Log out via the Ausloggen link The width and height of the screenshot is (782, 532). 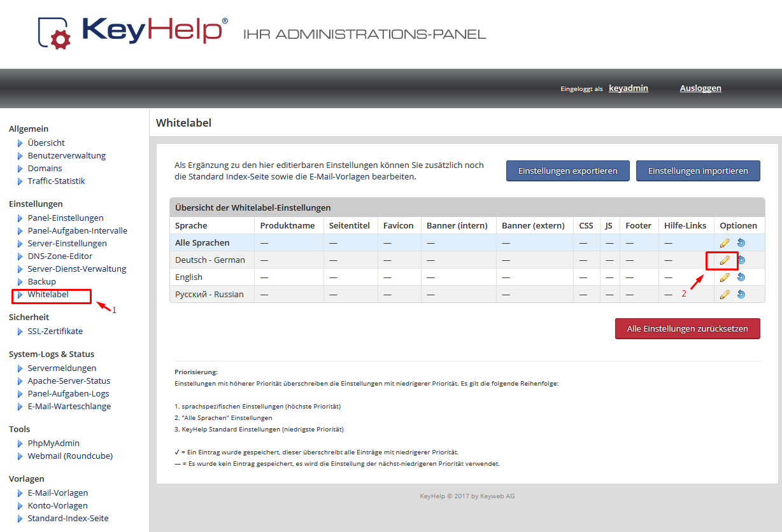700,88
